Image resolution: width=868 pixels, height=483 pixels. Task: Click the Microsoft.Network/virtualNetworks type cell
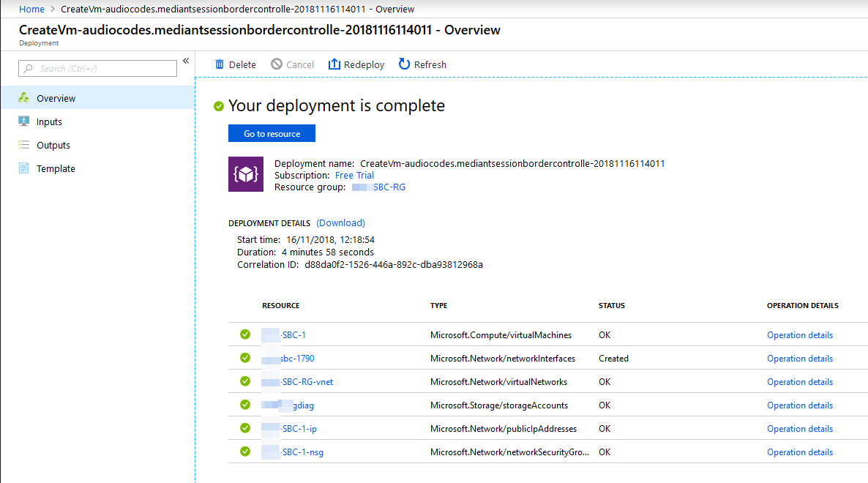coord(498,382)
